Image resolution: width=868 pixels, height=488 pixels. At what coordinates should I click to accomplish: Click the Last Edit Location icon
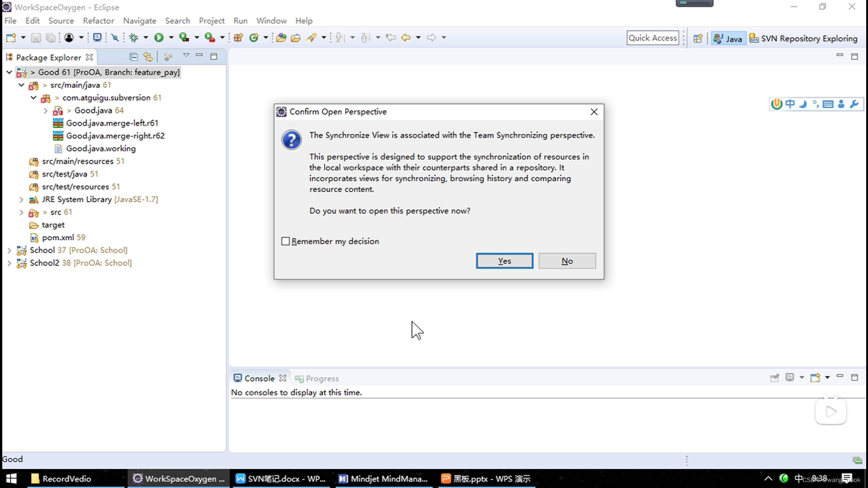pos(391,38)
